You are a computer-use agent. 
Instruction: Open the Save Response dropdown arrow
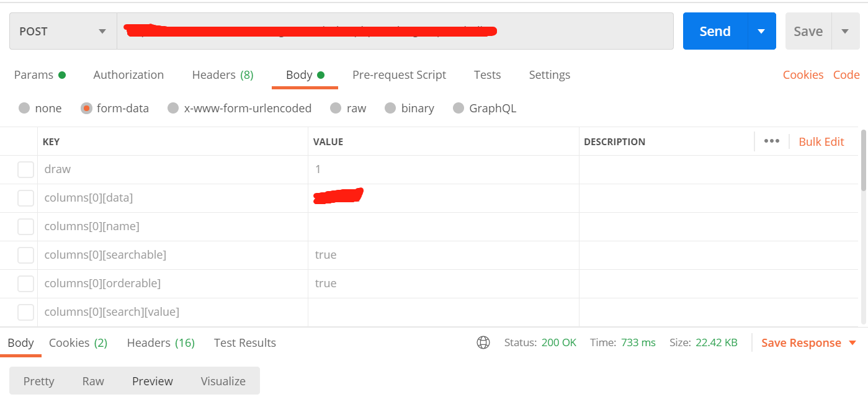852,343
